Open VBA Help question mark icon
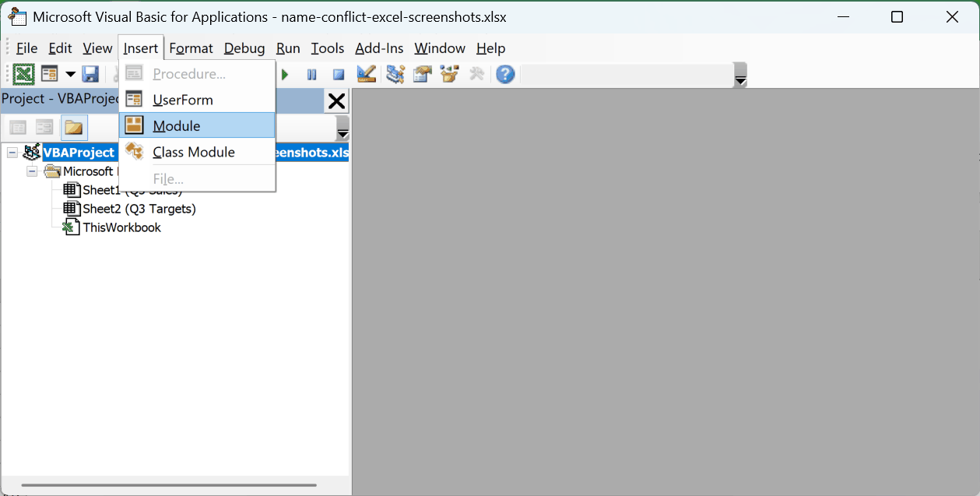Screen dimensions: 980x496 coord(505,74)
